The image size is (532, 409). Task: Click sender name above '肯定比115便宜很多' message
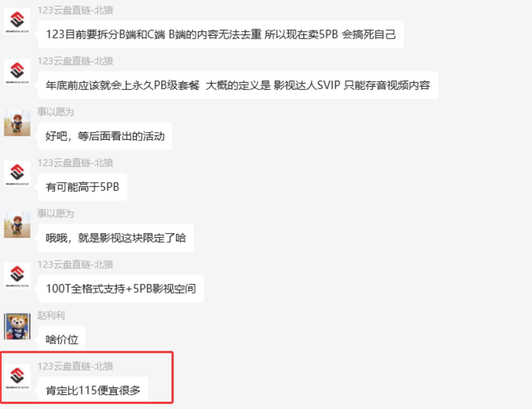tap(75, 366)
